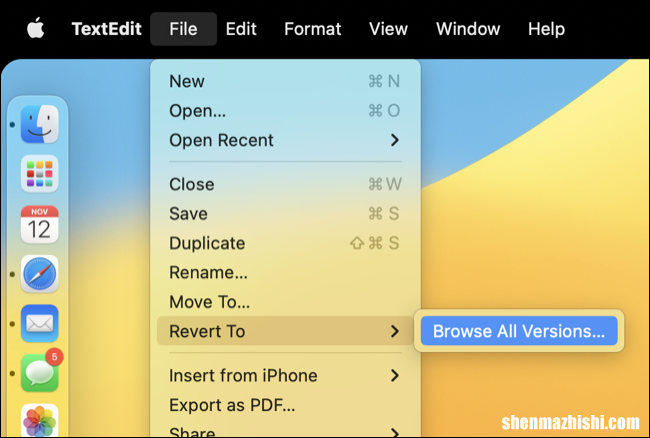
Task: Select the Duplicate menu command
Action: [285, 243]
